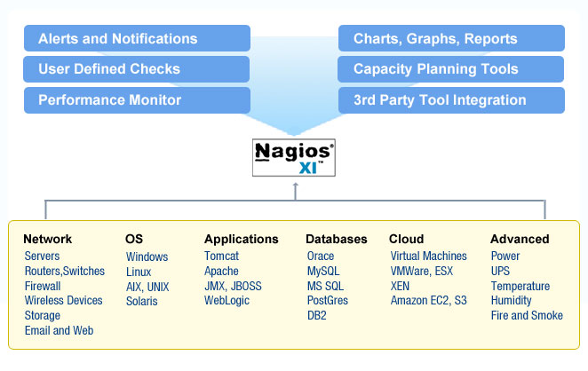Click 3rd Party Tool Integration box

(451, 100)
